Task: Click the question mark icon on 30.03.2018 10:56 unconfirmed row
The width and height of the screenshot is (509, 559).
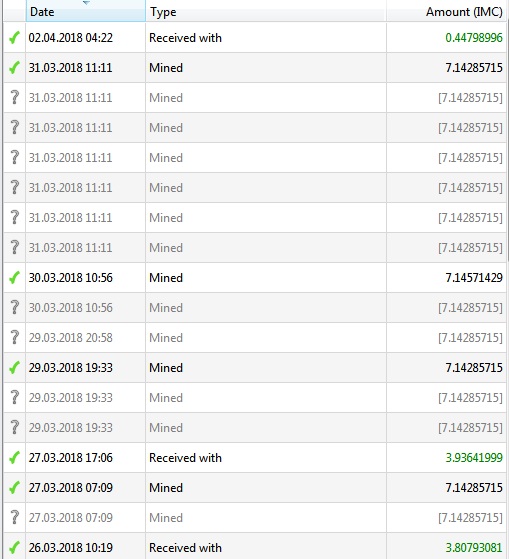Action: (15, 307)
